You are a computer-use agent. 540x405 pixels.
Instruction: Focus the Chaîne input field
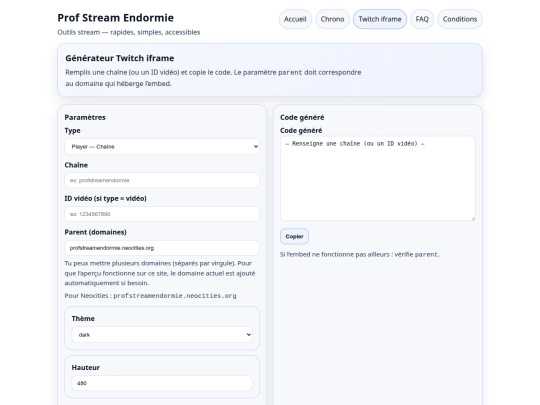162,180
